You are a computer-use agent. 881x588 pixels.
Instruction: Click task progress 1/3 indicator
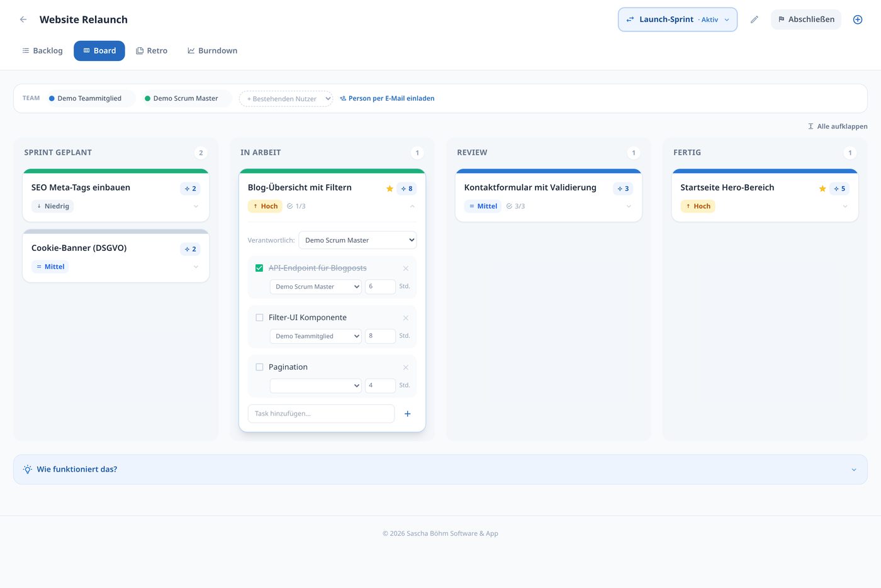(296, 206)
